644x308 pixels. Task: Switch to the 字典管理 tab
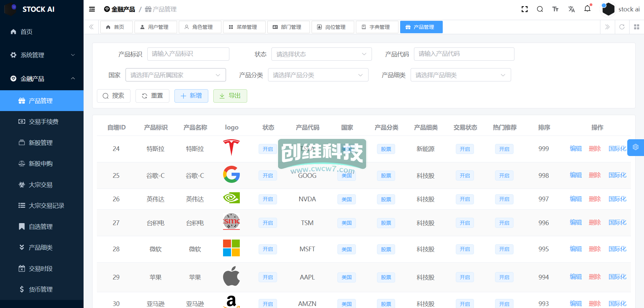coord(377,27)
